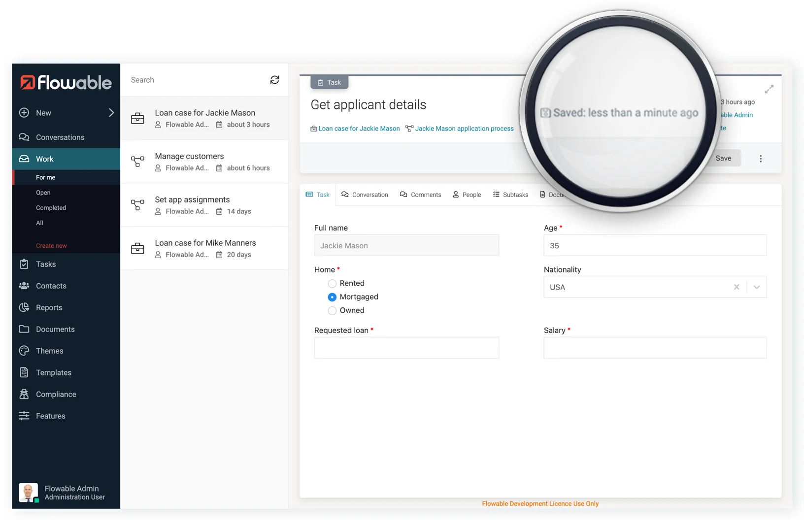Open the Set app assignments item
804x532 pixels.
204,205
